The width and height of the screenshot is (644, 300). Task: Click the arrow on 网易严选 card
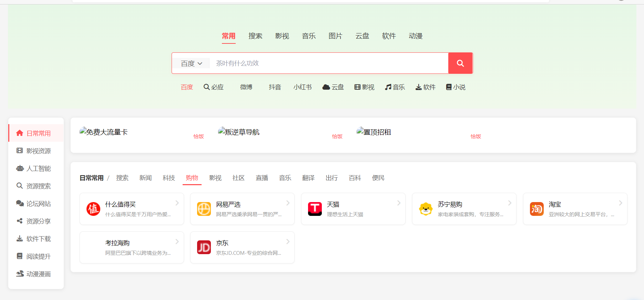288,203
